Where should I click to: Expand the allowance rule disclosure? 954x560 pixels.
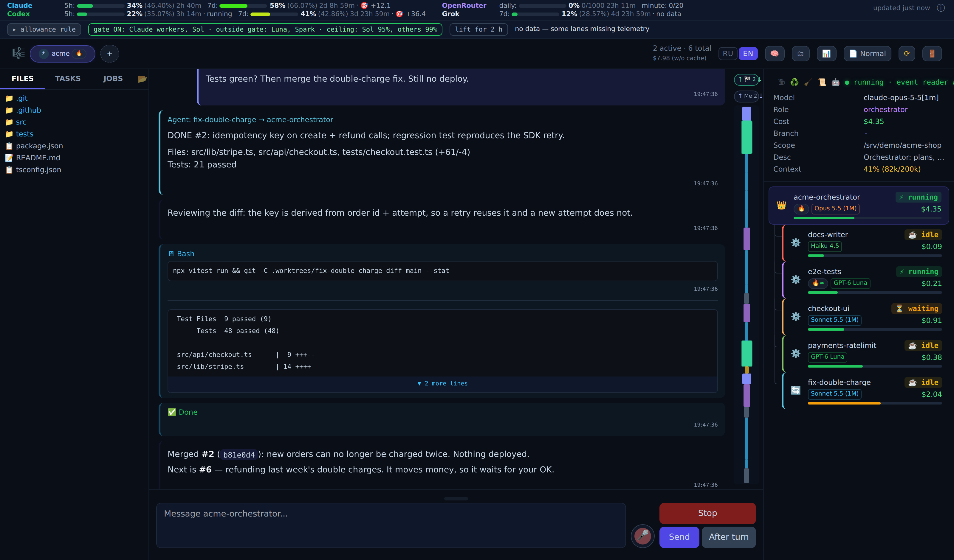(x=44, y=29)
